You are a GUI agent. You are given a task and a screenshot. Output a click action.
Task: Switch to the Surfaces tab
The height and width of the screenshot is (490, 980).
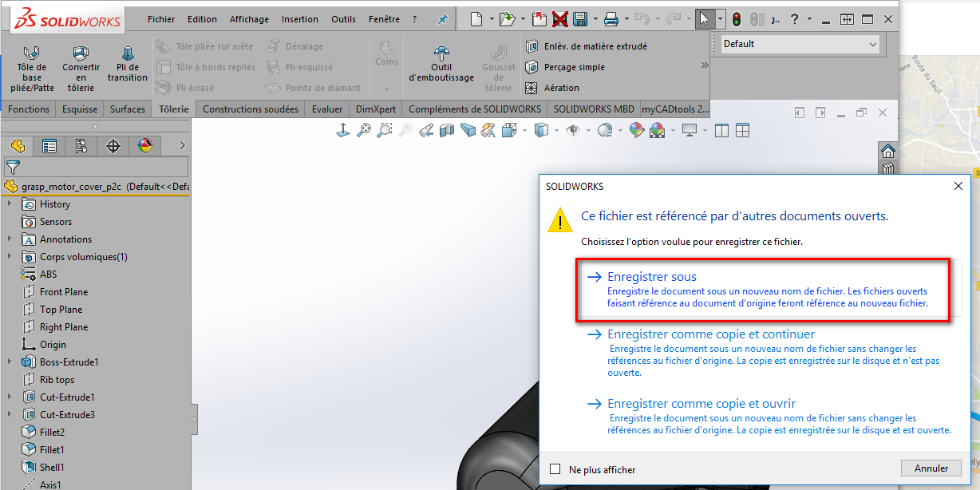coord(128,109)
